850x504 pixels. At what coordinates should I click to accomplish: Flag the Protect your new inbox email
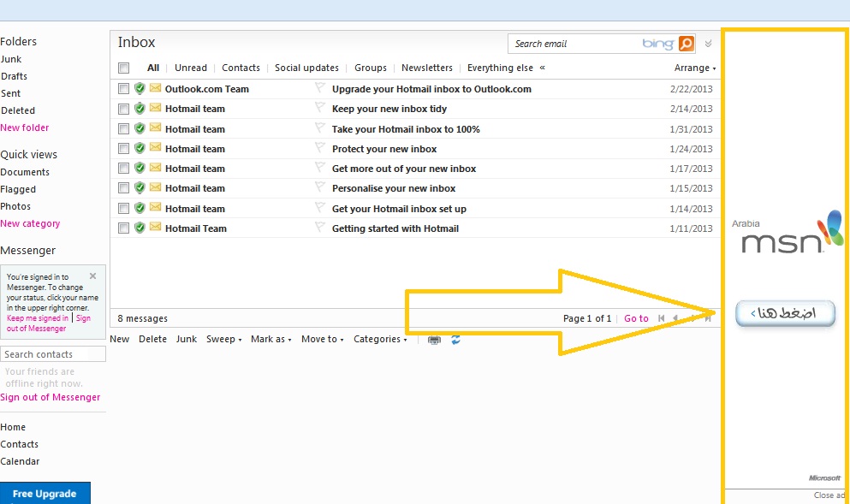click(320, 147)
